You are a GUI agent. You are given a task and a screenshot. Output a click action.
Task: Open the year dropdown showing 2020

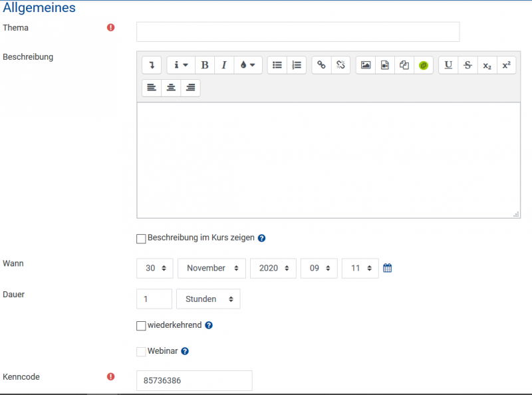273,269
